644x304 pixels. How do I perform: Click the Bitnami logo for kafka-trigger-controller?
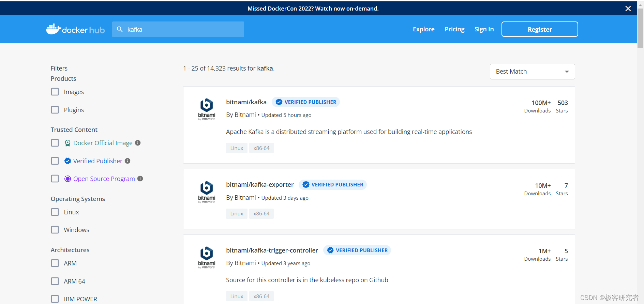(207, 258)
